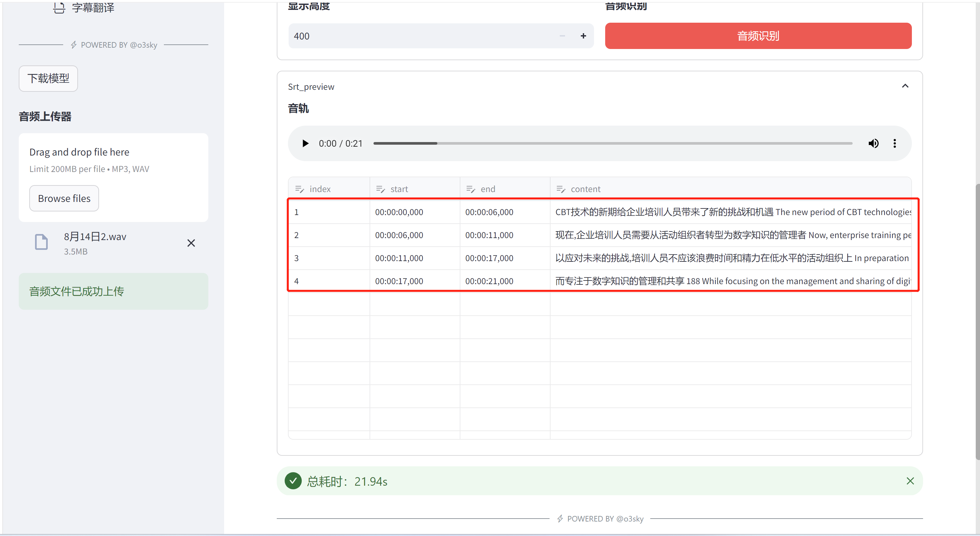980x536 pixels.
Task: Collapse the Srt_preview panel
Action: coord(905,86)
